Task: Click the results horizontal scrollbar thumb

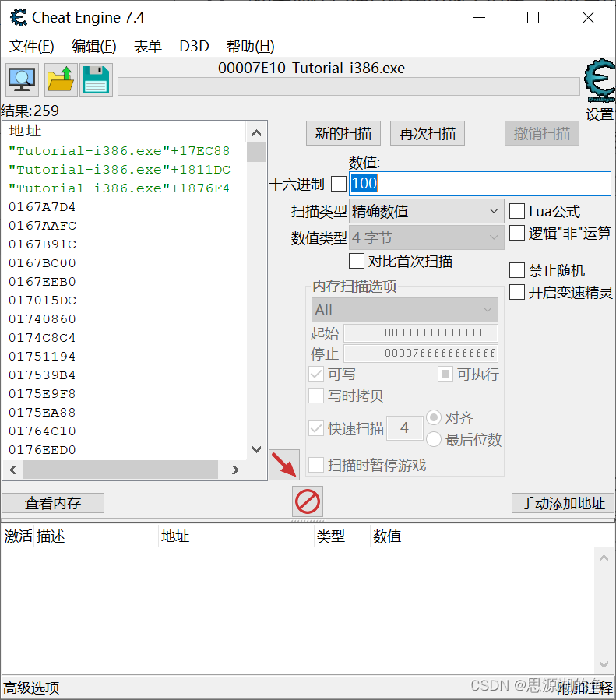Action: click(121, 470)
